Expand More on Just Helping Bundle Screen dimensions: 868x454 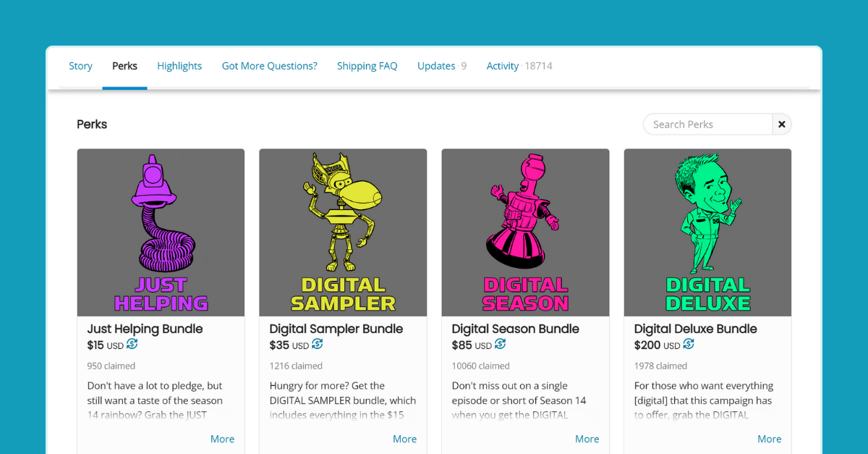point(222,439)
